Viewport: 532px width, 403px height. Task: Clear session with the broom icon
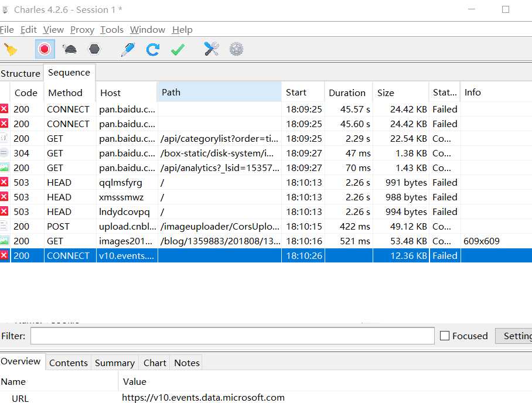tap(11, 50)
